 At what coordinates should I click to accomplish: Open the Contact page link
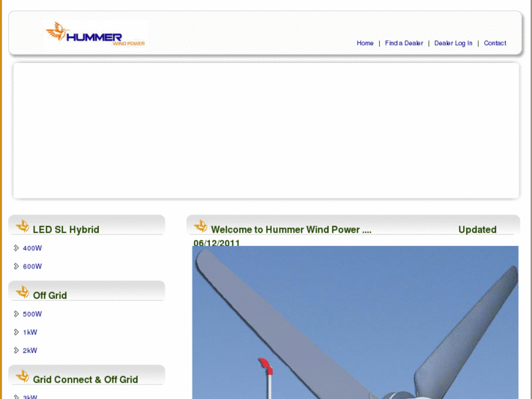point(495,43)
